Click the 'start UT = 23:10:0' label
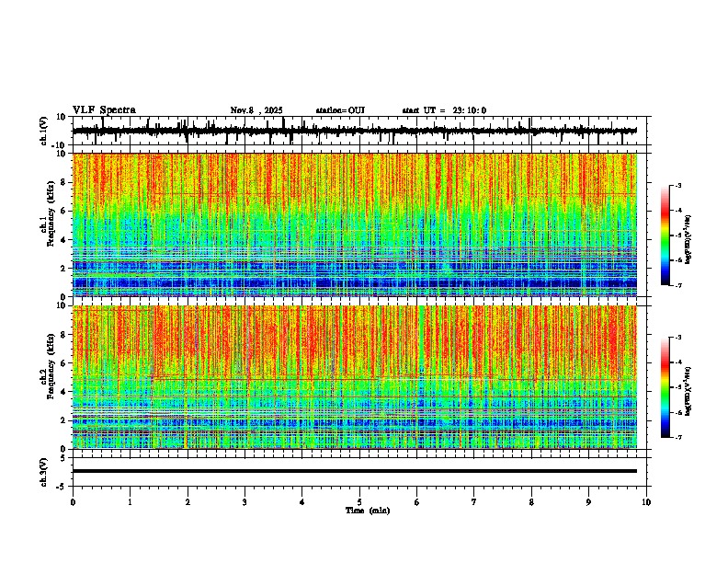 click(444, 110)
